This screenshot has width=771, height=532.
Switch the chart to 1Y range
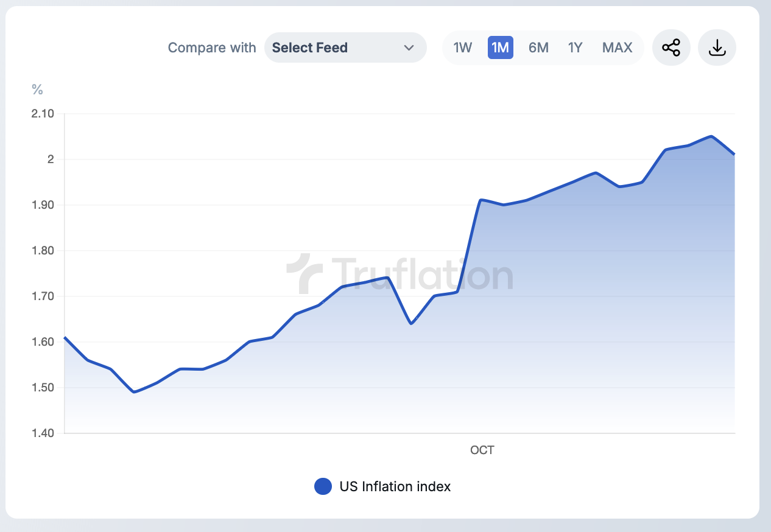pyautogui.click(x=576, y=47)
